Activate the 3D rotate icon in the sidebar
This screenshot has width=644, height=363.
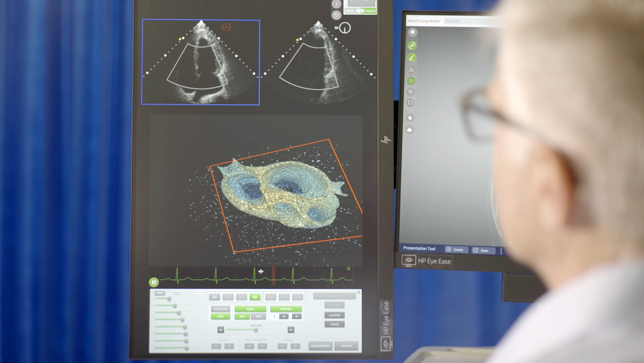coord(412,45)
